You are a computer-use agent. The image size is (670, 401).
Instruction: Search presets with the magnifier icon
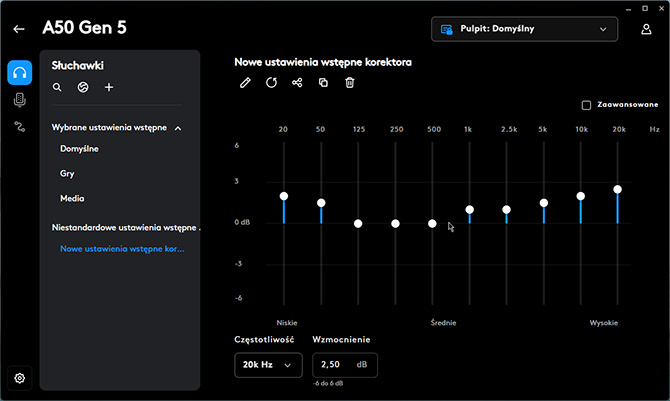pos(57,87)
